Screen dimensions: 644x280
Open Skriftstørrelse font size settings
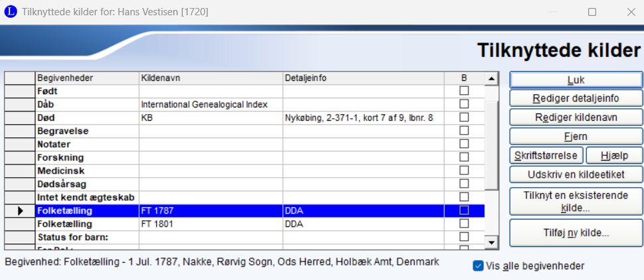(x=547, y=155)
